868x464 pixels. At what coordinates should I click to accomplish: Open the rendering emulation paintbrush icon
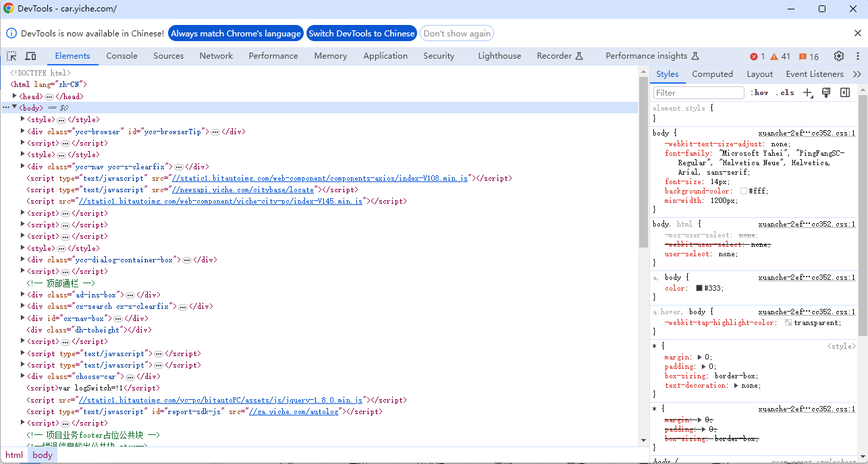click(826, 92)
